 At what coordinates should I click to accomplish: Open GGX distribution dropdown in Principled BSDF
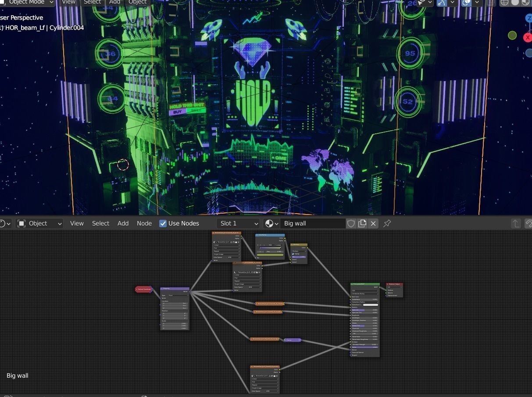pos(364,290)
